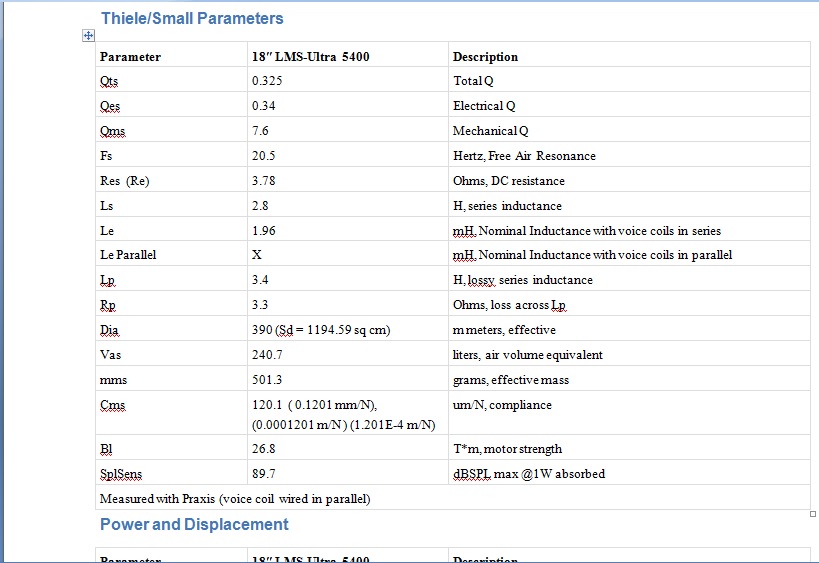Image resolution: width=819 pixels, height=563 pixels.
Task: Click 'grams, effective mass' description
Action: [511, 380]
